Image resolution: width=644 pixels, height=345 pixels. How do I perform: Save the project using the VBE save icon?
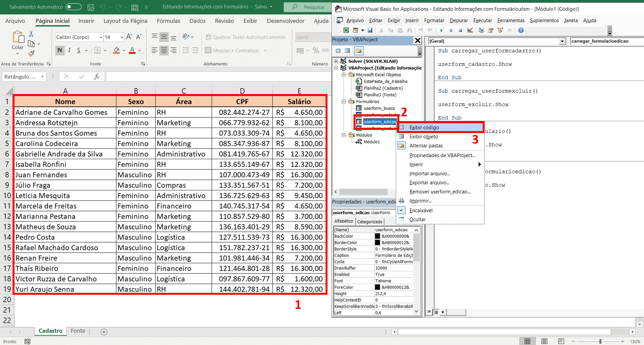[x=370, y=30]
